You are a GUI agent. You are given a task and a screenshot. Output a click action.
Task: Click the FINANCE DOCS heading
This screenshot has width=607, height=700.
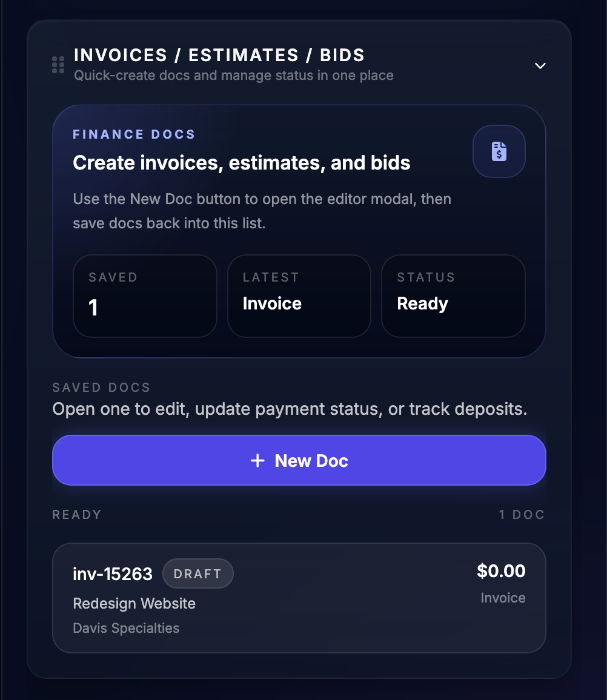pos(134,134)
